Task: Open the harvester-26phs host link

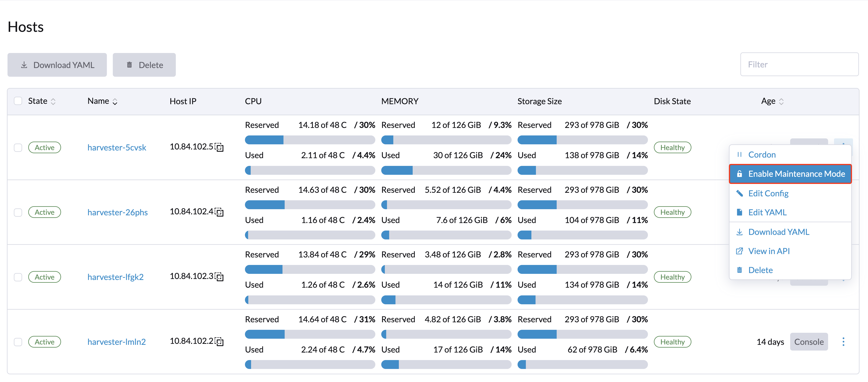Action: click(118, 212)
